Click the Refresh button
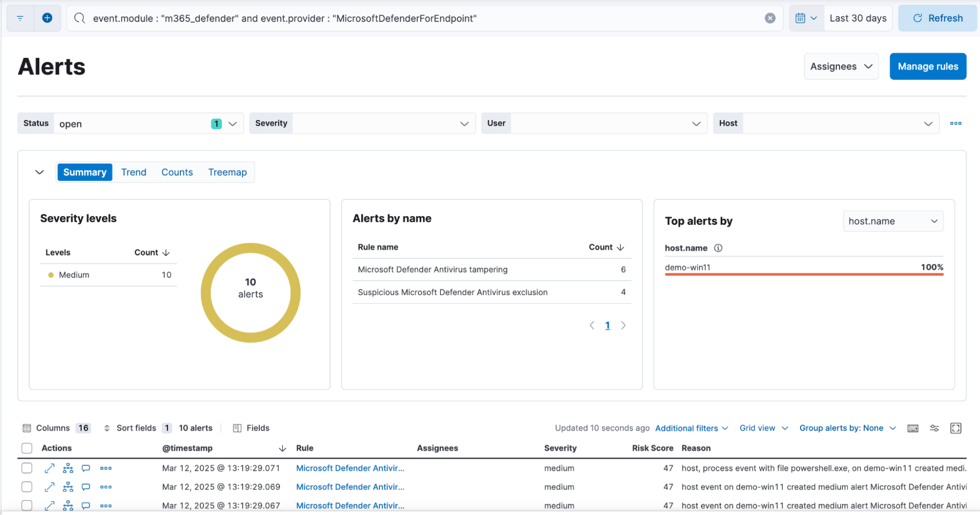Screen dimensions: 980x515 click(x=937, y=18)
